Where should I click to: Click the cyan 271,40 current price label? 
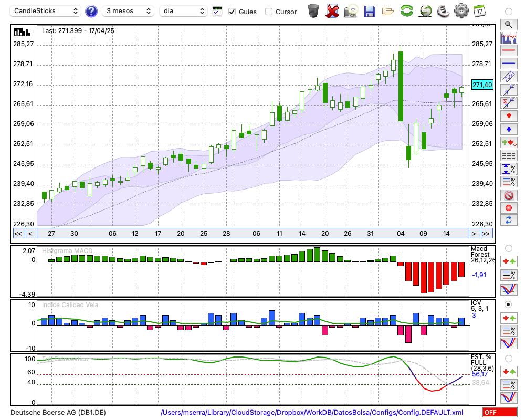point(482,85)
